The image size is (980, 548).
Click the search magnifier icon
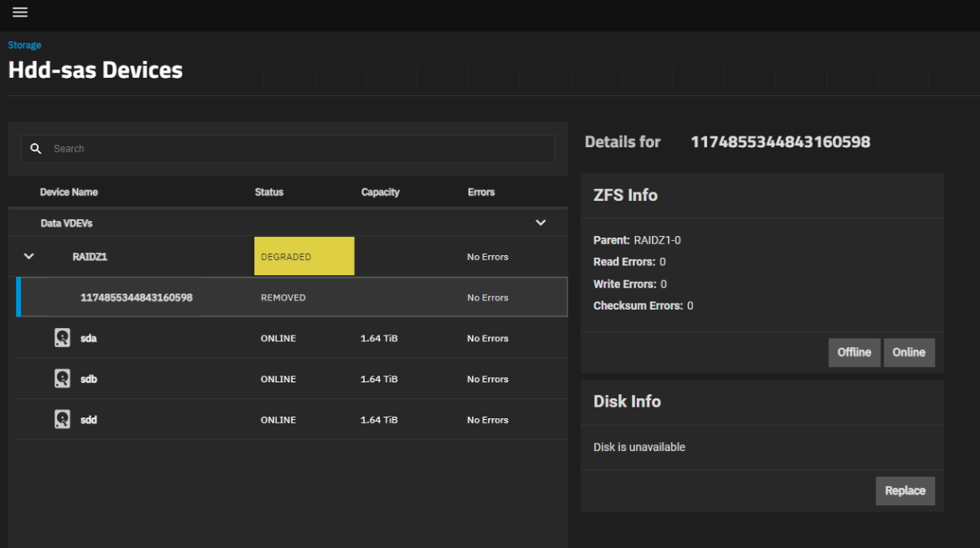pos(36,148)
